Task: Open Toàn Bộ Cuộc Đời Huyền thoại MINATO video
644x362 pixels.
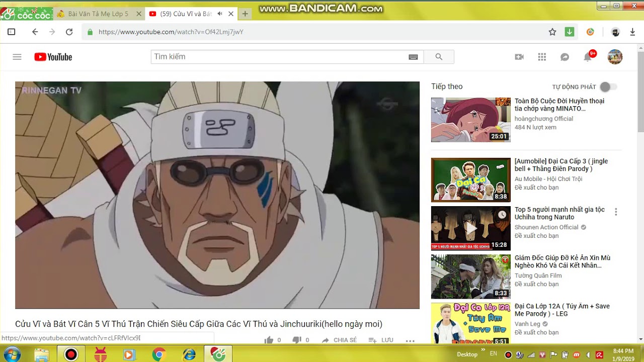Action: point(559,105)
